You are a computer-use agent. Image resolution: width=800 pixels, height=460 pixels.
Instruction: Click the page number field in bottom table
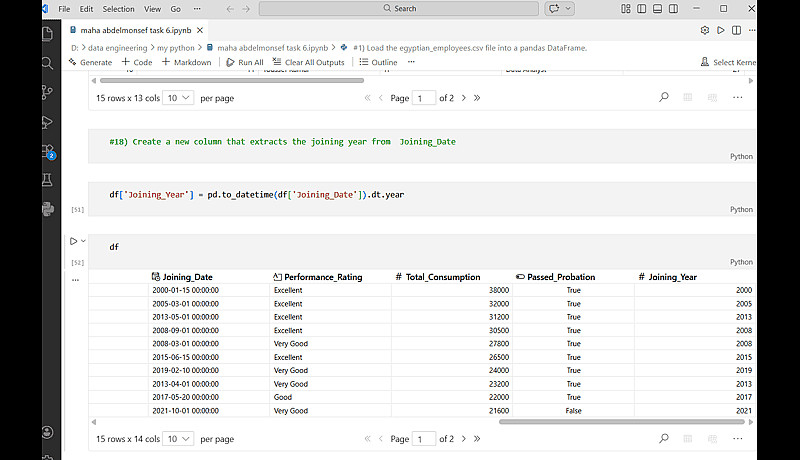point(424,439)
